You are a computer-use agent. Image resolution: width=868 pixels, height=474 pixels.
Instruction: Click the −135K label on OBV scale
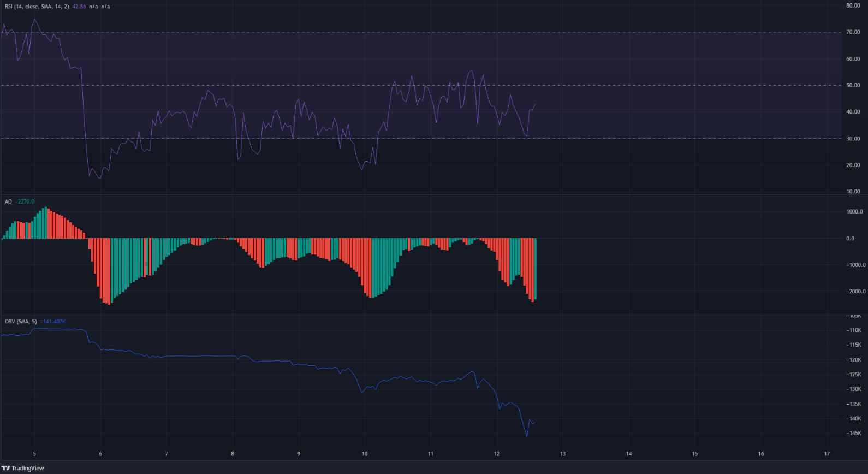point(853,404)
